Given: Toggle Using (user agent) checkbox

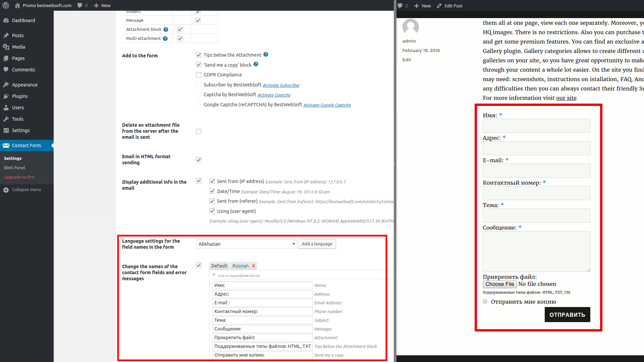Looking at the screenshot, I should [x=212, y=211].
